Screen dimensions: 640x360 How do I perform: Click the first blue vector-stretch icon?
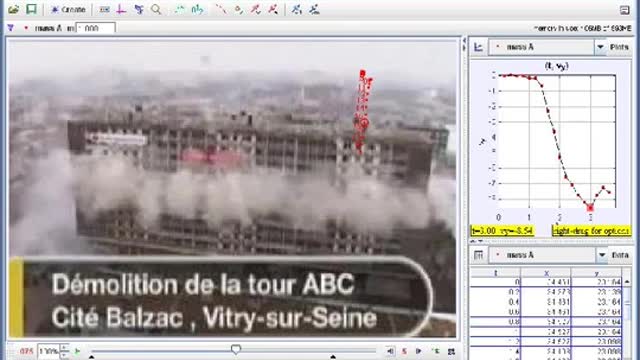(297, 9)
